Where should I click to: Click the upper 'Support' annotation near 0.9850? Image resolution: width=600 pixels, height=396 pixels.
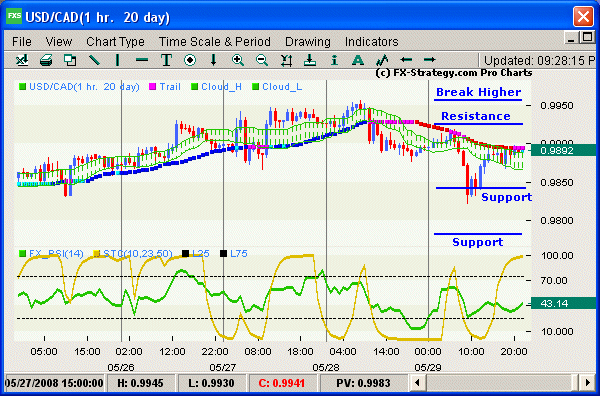[x=506, y=197]
